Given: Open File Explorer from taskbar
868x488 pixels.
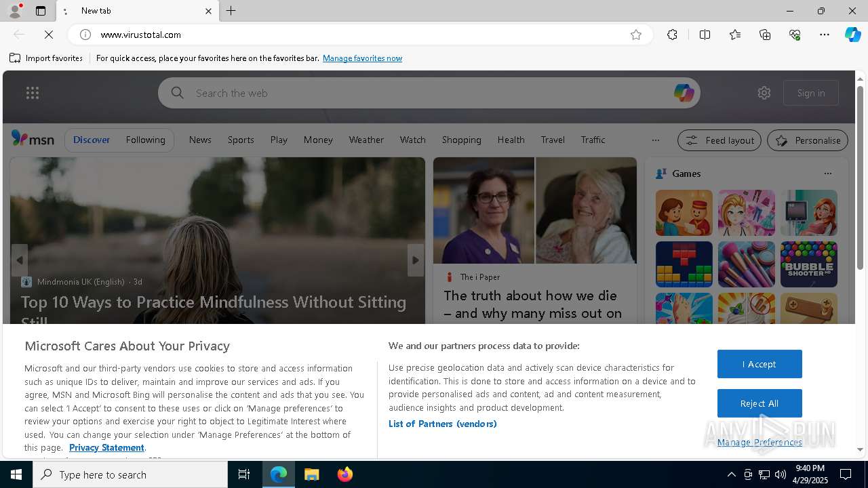Looking at the screenshot, I should (x=312, y=474).
